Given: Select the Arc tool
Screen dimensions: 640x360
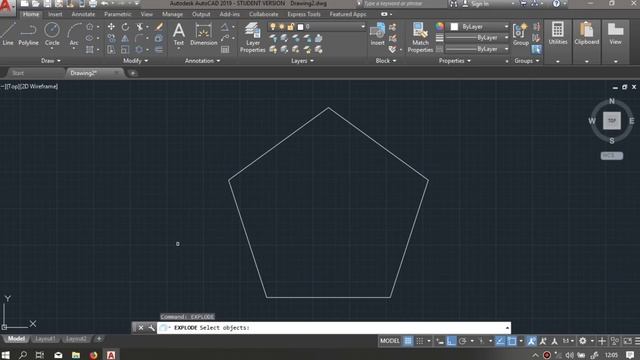Looking at the screenshot, I should click(74, 33).
